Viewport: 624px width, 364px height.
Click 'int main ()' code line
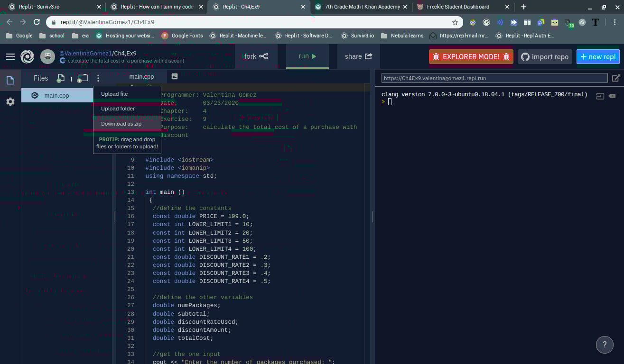[165, 192]
